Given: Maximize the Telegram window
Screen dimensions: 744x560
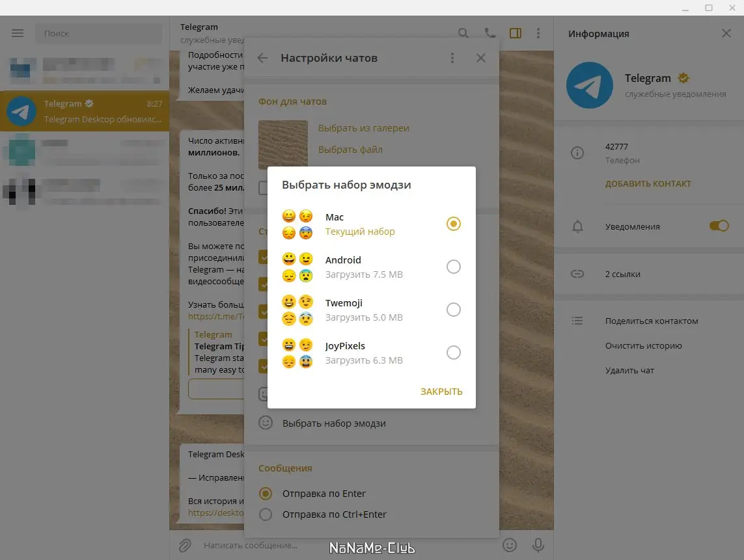Looking at the screenshot, I should (709, 8).
